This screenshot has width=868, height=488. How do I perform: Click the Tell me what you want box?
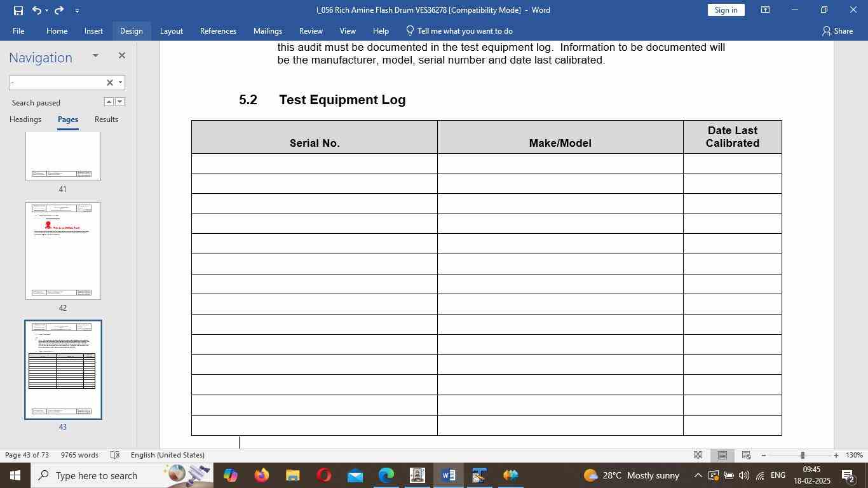coord(459,30)
